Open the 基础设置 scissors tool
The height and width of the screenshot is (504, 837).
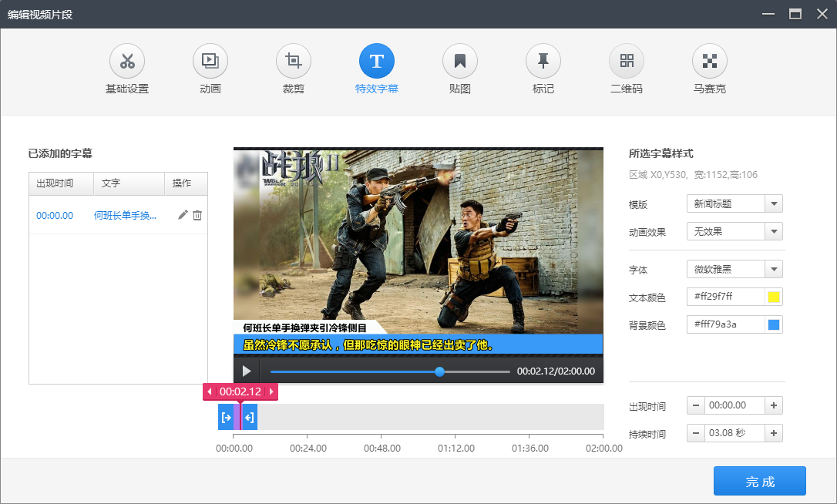(127, 62)
